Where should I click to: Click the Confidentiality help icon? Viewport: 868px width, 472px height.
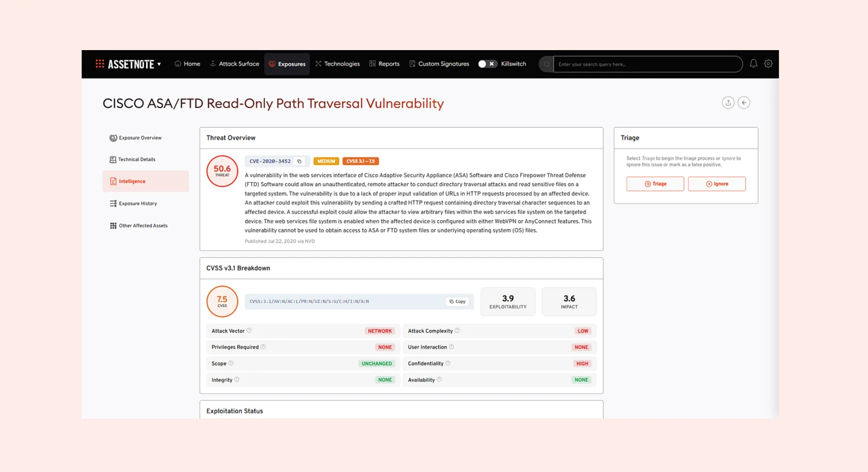point(448,363)
